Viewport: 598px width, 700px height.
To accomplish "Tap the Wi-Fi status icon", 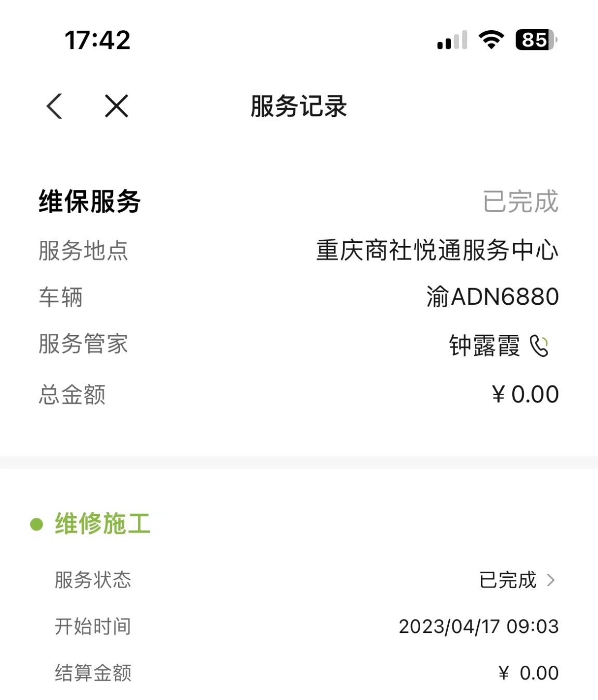I will (x=491, y=40).
